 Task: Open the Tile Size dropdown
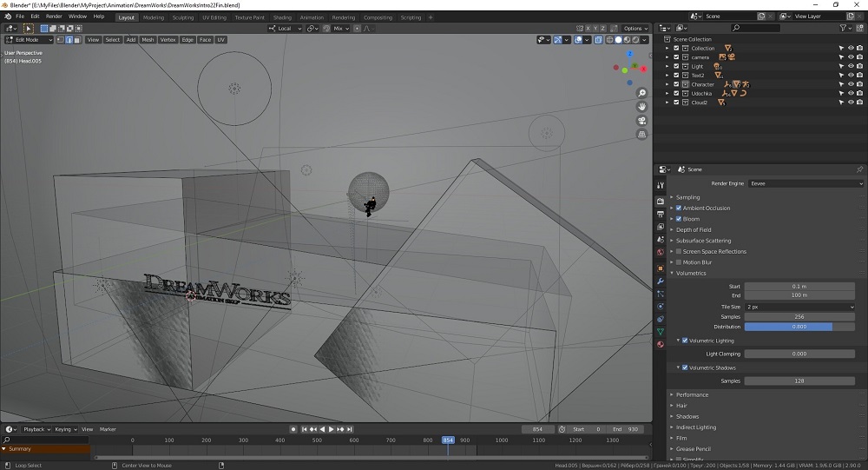point(799,307)
